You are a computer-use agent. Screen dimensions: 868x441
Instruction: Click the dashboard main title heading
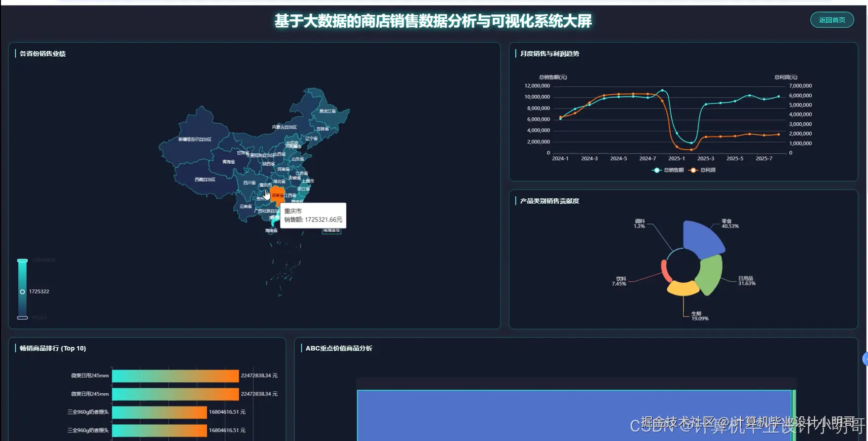point(433,21)
